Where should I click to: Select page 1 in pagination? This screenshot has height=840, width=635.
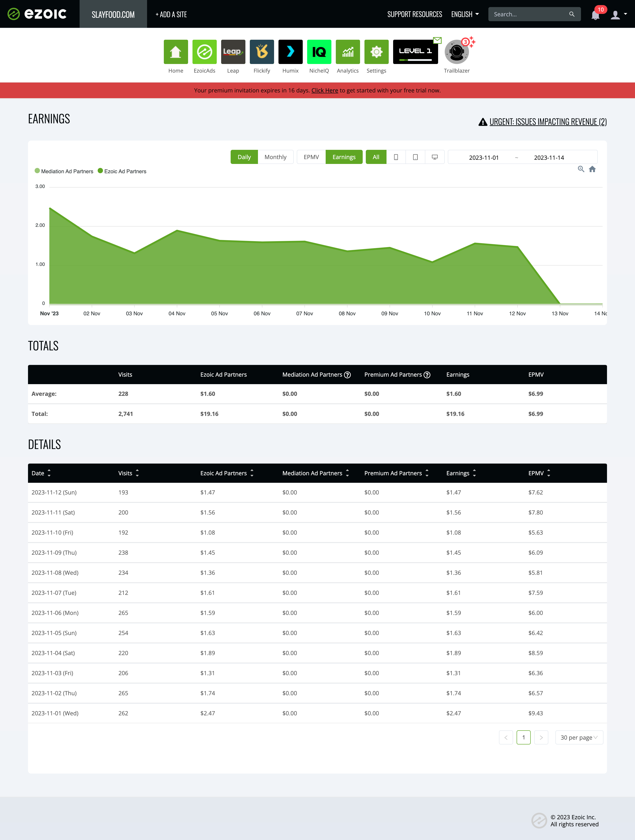click(523, 737)
